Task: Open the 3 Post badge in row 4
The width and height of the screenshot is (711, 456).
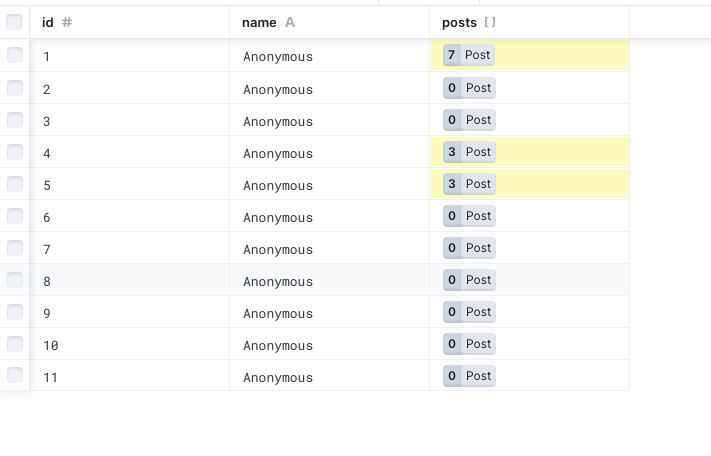Action: [469, 152]
